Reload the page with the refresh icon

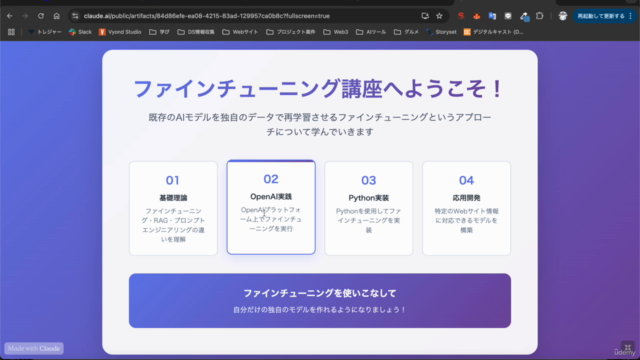pos(41,16)
